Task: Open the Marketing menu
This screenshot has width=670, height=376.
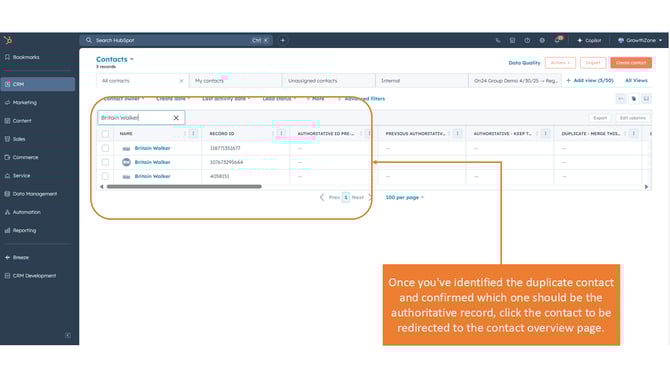Action: [21, 103]
